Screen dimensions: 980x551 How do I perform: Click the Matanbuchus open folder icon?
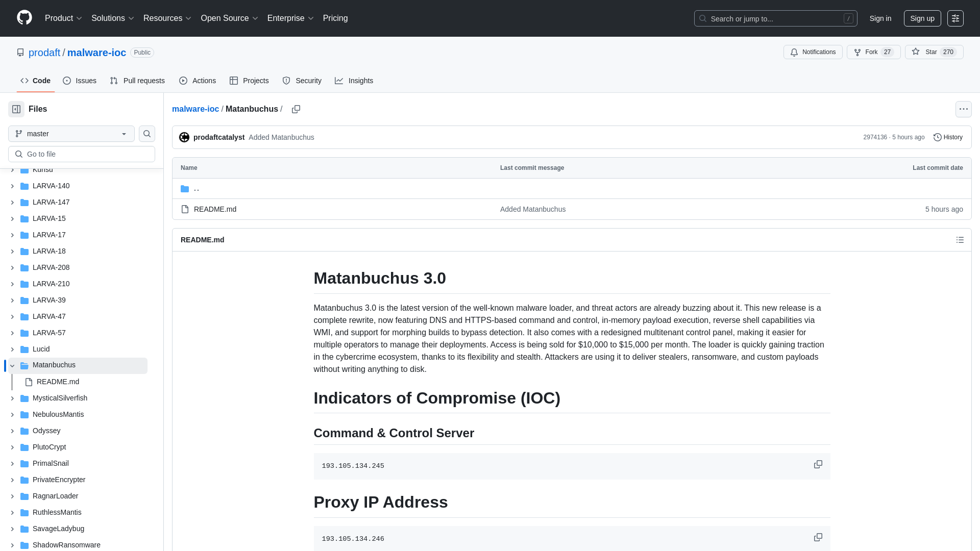pos(24,365)
